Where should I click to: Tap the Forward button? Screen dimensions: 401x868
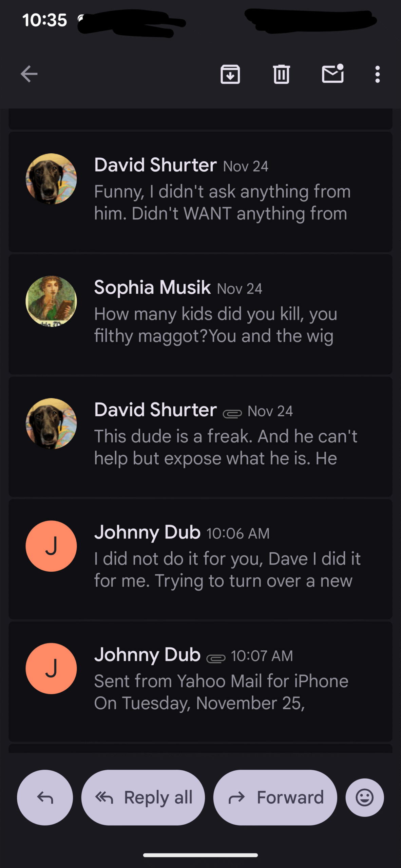pos(275,797)
